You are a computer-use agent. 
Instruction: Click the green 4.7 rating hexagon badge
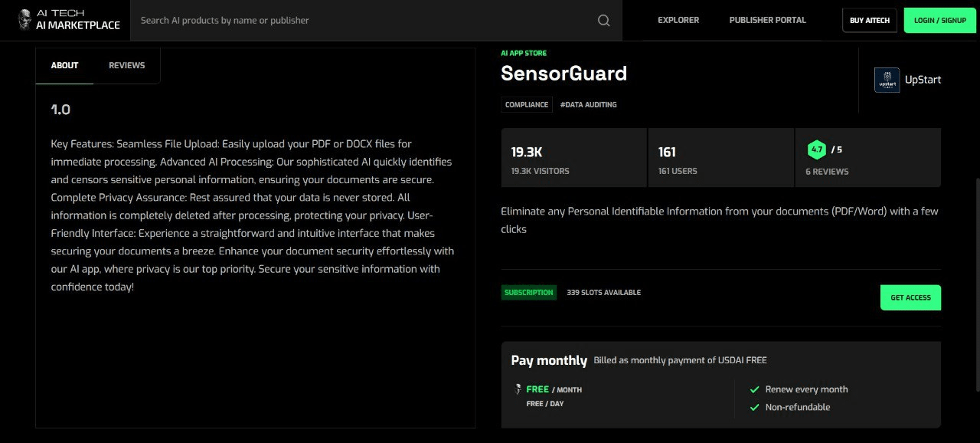(x=816, y=149)
